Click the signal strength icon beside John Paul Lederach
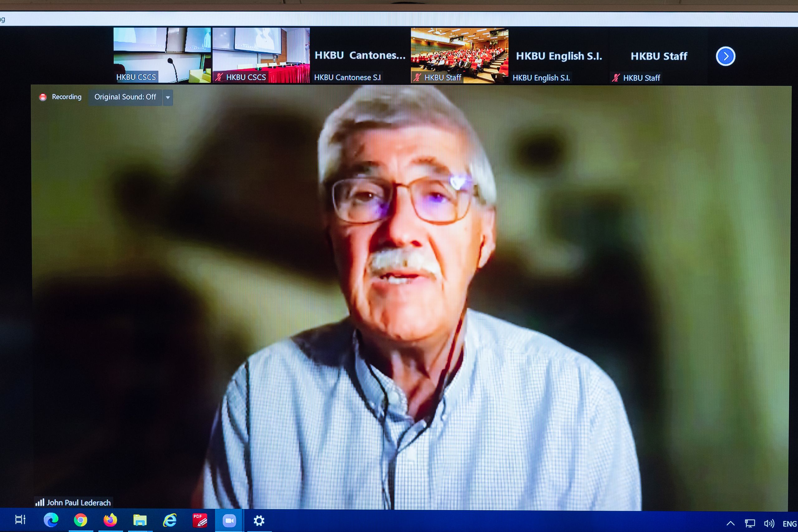 [40, 502]
